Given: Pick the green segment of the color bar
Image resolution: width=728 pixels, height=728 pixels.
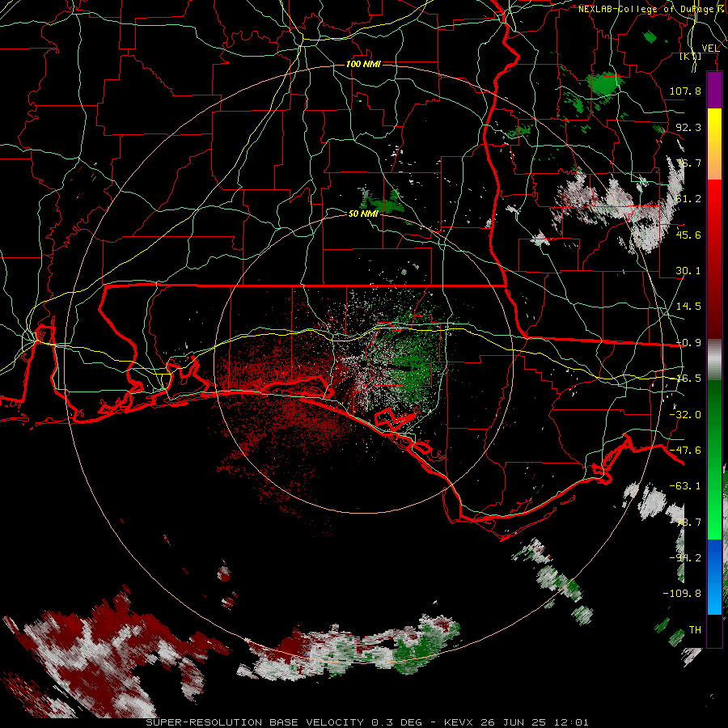Looking at the screenshot, I should point(714,459).
